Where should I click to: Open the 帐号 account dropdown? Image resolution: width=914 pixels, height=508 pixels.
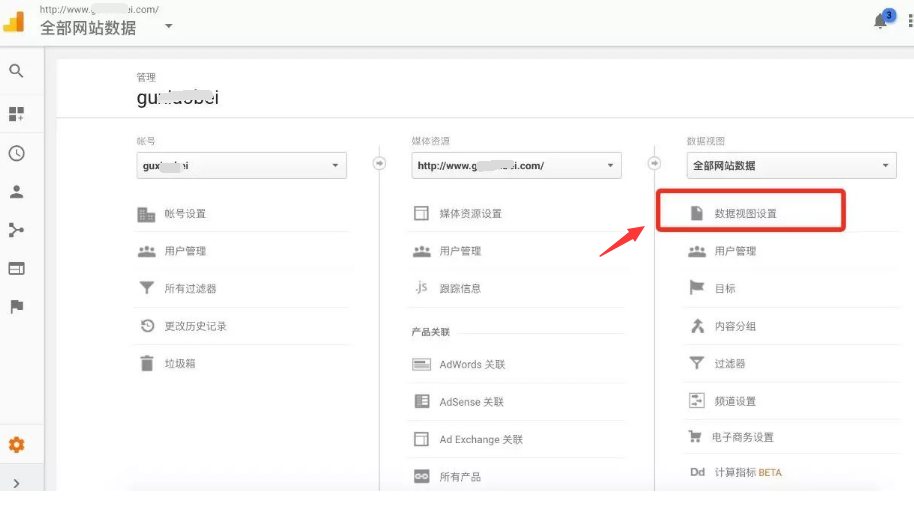click(x=241, y=166)
